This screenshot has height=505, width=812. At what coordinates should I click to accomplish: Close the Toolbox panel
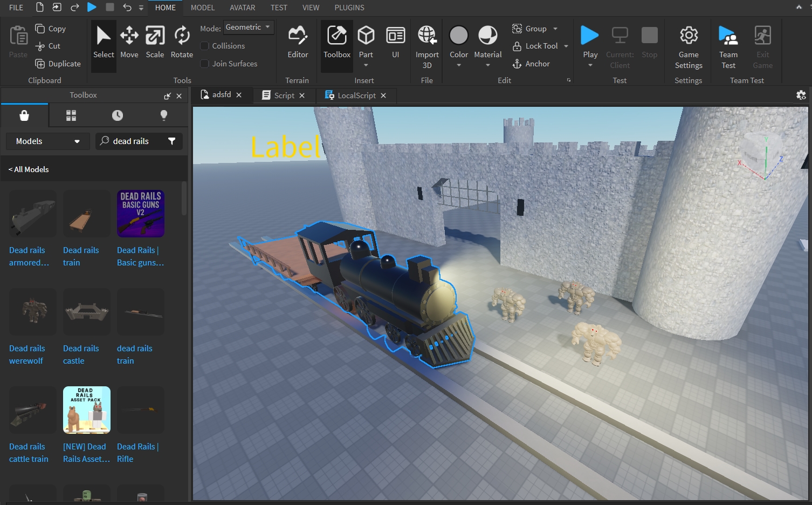(x=179, y=96)
